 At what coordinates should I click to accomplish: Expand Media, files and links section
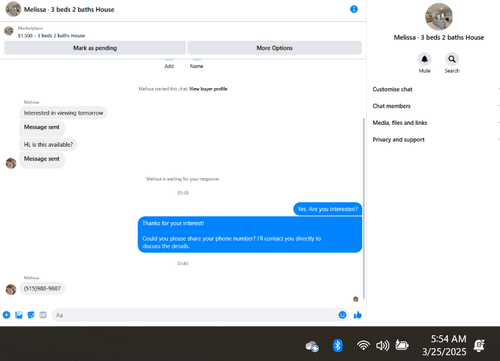click(436, 123)
